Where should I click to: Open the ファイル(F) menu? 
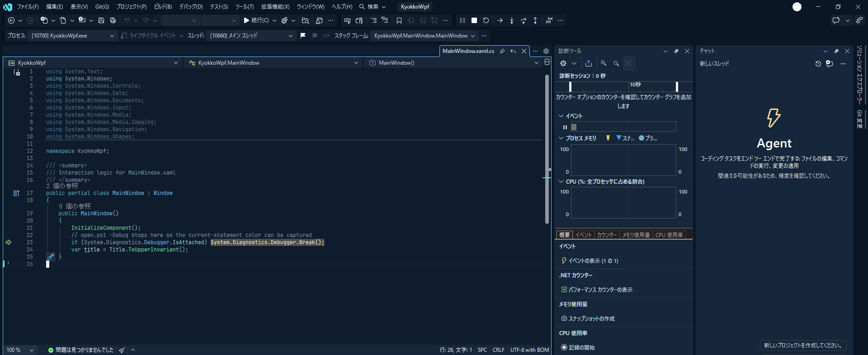click(x=28, y=7)
